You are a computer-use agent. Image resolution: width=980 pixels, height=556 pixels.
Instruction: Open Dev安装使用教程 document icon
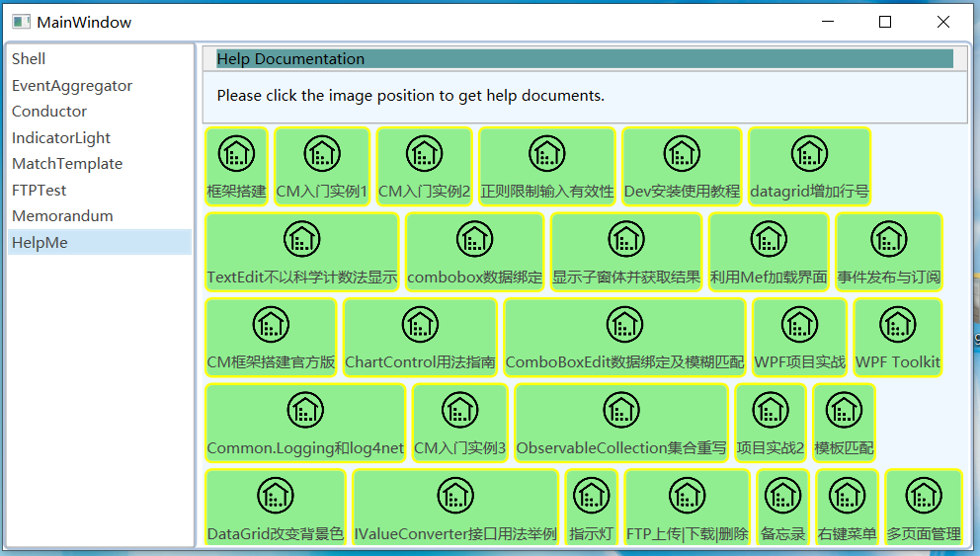click(x=682, y=154)
